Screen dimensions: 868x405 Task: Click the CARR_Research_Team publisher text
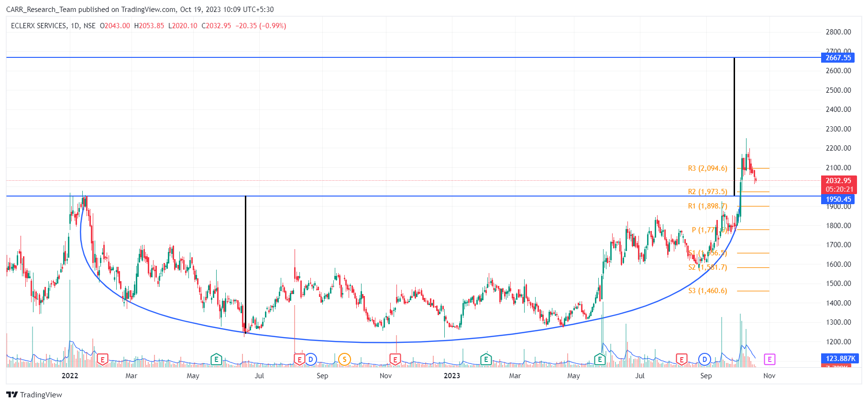click(x=41, y=10)
